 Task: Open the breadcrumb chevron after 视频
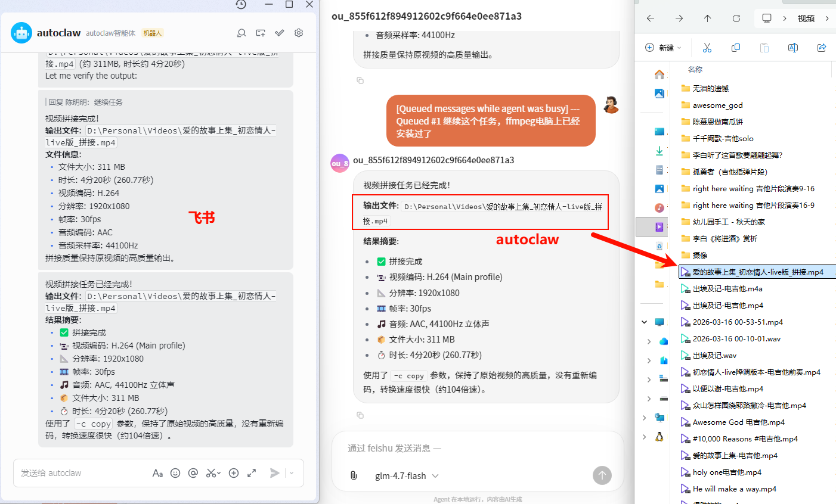(x=828, y=18)
